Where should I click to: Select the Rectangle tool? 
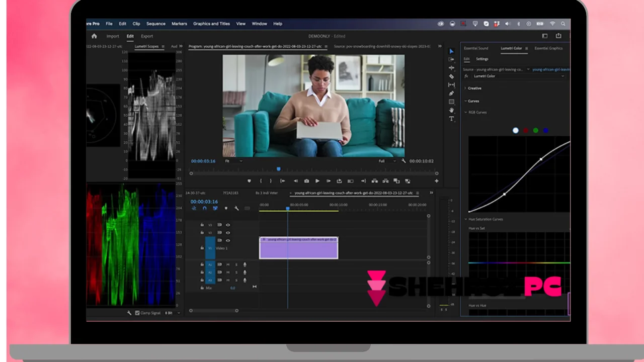tap(451, 102)
